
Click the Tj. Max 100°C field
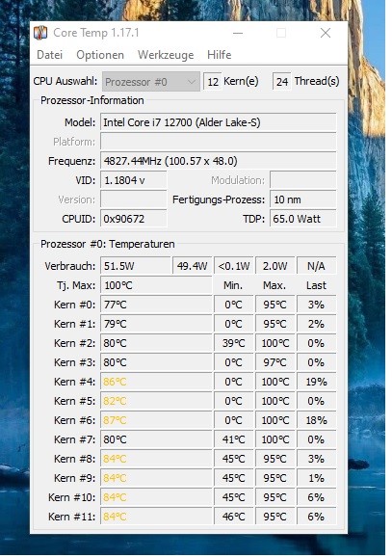coord(157,285)
